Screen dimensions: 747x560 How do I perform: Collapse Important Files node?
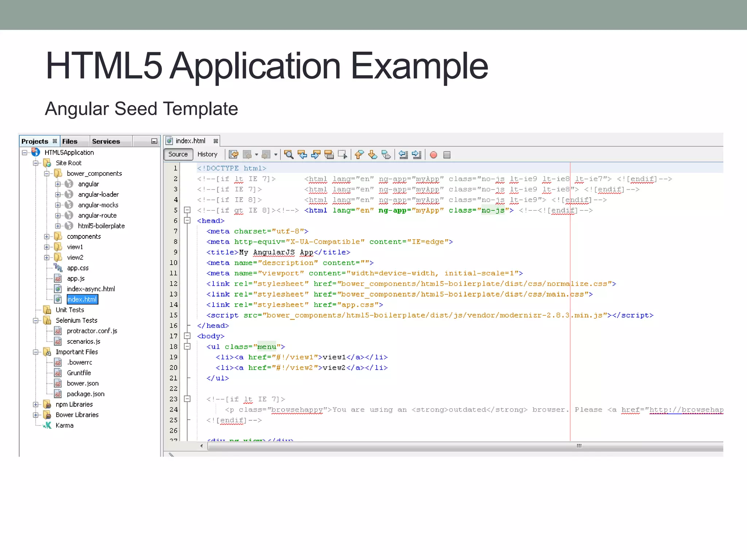(36, 352)
